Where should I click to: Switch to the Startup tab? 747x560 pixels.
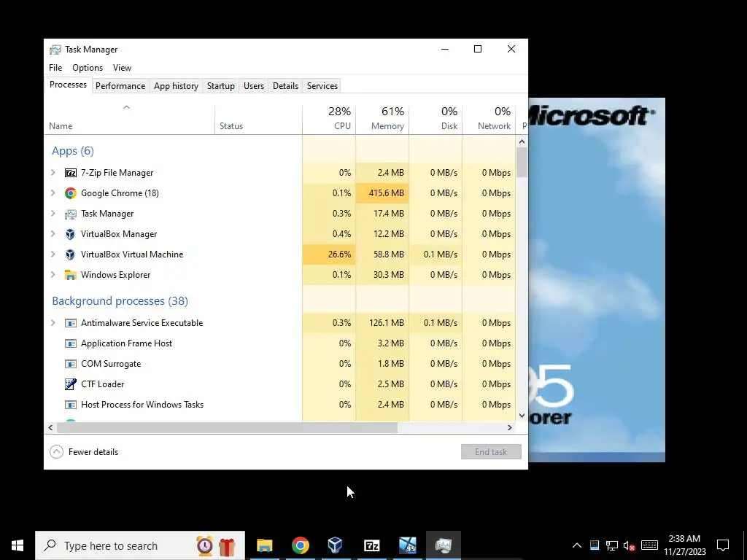pyautogui.click(x=220, y=86)
